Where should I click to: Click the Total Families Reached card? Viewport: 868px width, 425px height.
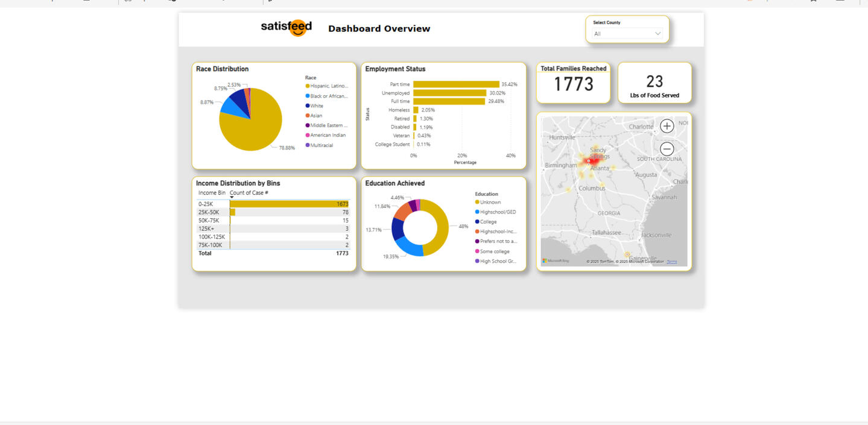pyautogui.click(x=573, y=83)
